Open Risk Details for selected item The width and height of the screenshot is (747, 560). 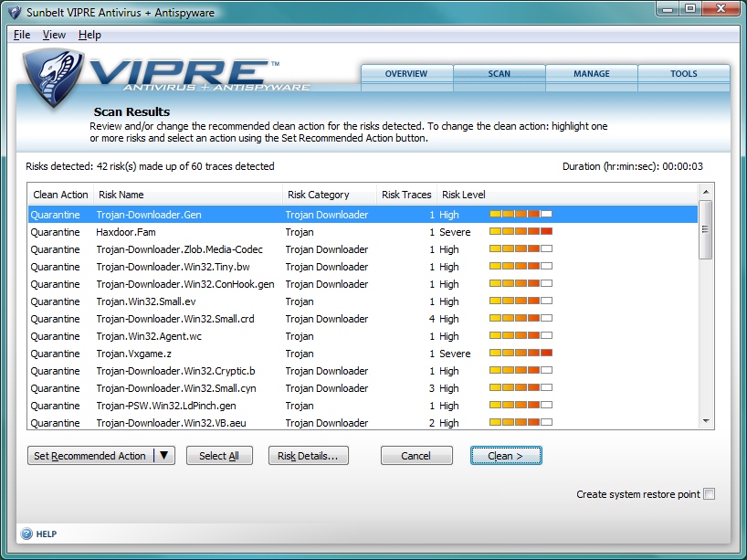click(x=308, y=456)
